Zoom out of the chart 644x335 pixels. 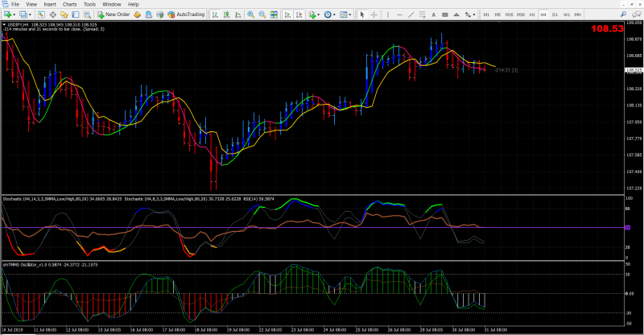tap(262, 14)
